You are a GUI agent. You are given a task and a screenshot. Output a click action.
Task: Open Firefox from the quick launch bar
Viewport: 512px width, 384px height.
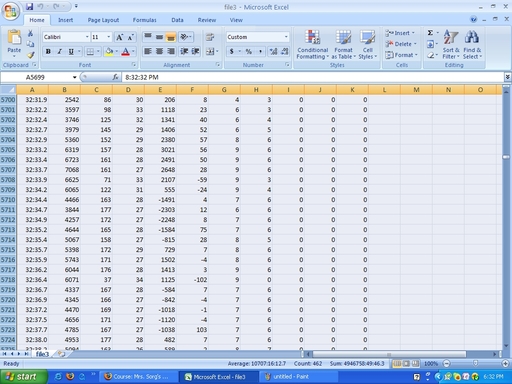click(70, 377)
